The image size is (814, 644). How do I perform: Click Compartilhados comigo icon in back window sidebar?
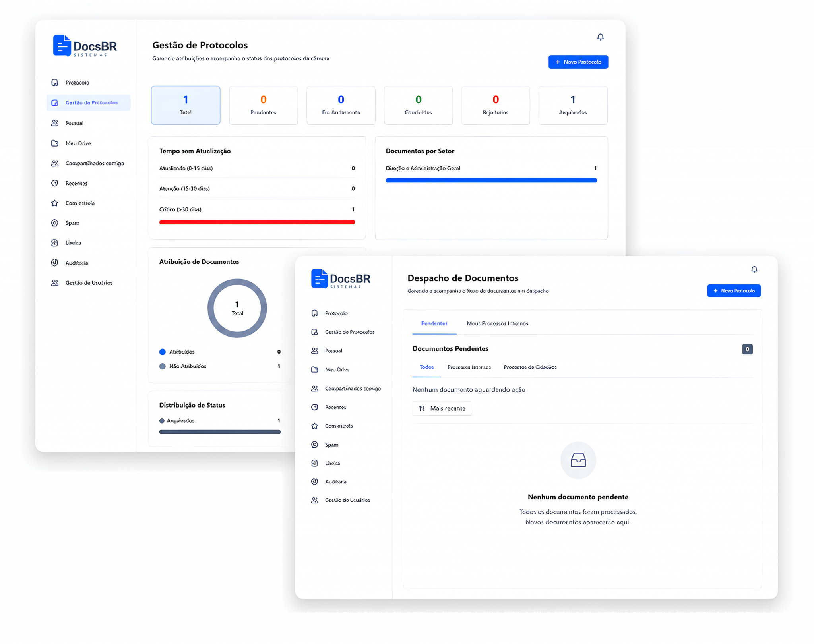pos(55,163)
